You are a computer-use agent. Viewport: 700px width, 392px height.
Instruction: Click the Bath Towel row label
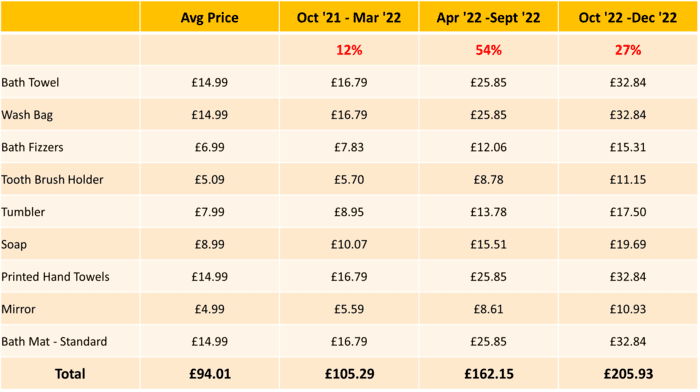coord(30,83)
